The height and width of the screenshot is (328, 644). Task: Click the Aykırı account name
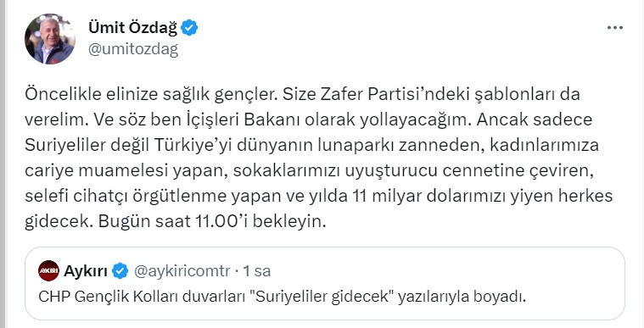pos(86,271)
